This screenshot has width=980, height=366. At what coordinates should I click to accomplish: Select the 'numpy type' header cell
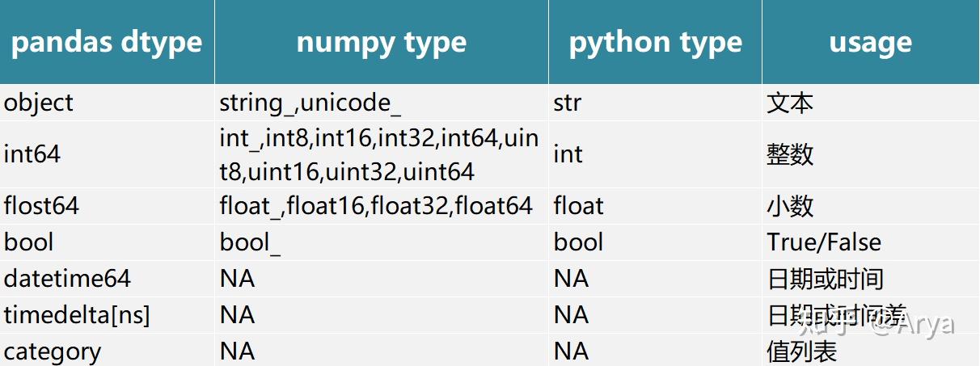382,42
